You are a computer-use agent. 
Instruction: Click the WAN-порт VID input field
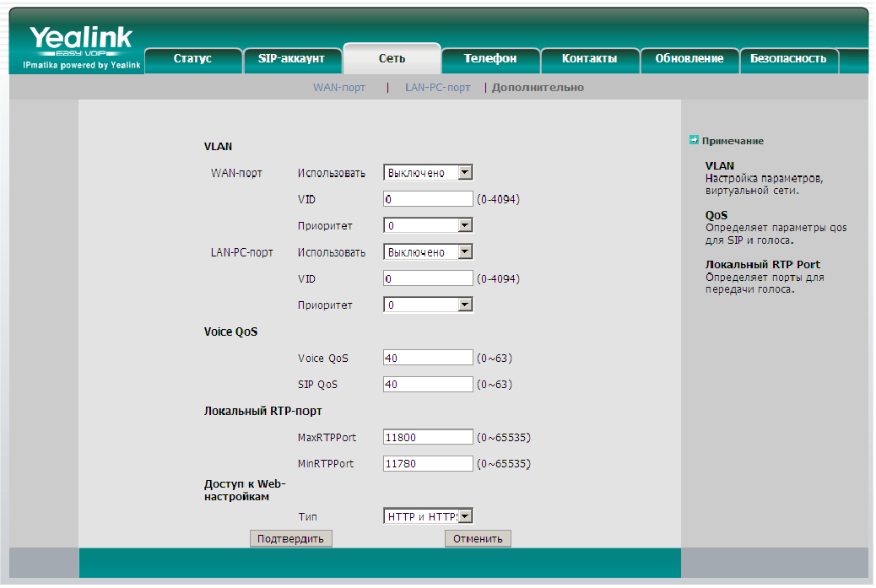pos(428,199)
